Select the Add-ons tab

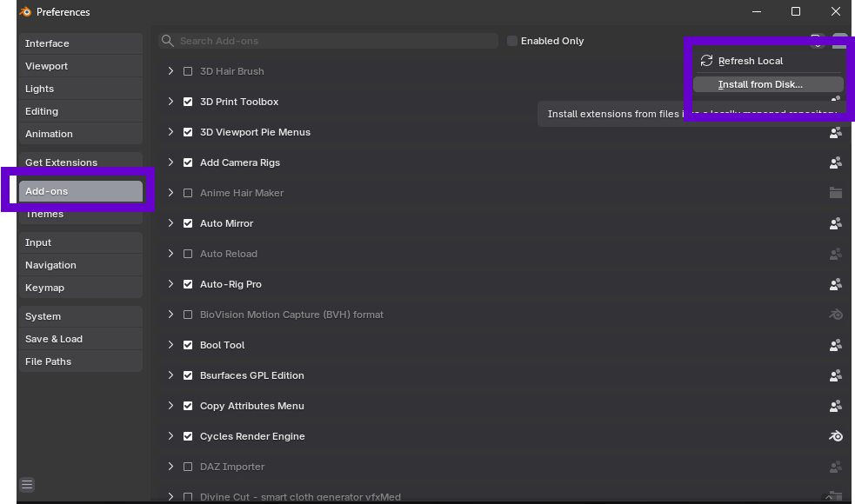(81, 191)
